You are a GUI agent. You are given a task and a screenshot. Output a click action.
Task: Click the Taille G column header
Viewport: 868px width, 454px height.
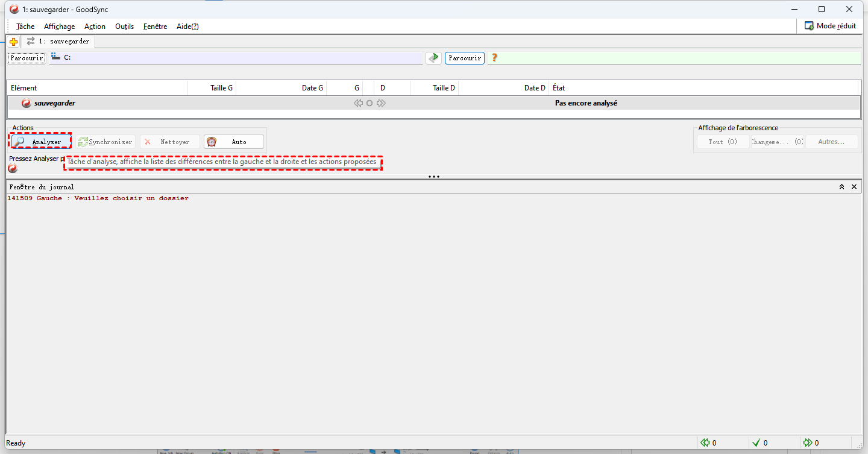tap(212, 88)
